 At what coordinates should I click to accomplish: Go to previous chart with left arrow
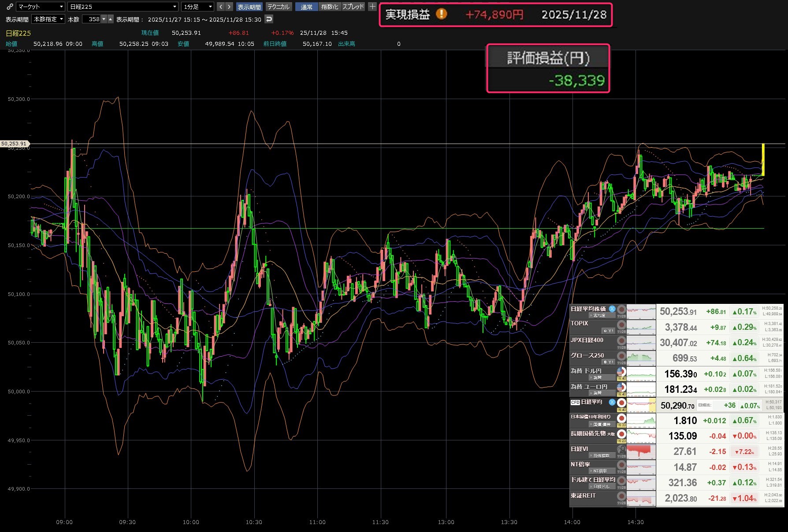(221, 7)
